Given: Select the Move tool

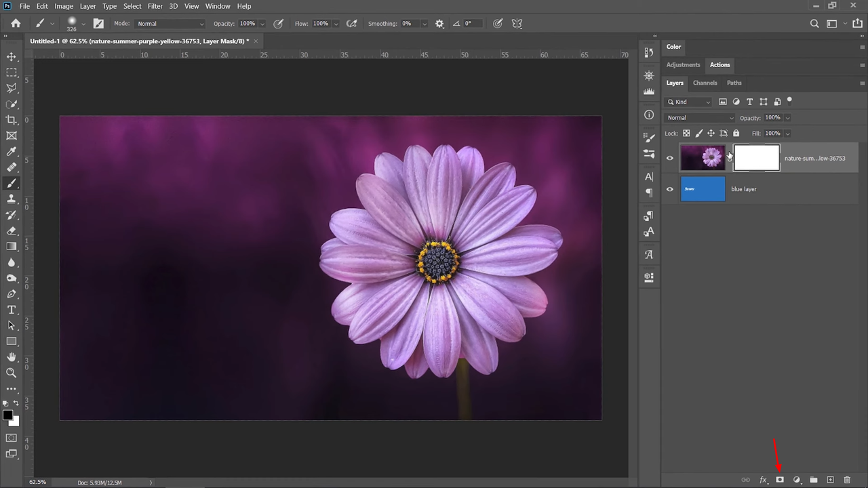Looking at the screenshot, I should click(11, 56).
